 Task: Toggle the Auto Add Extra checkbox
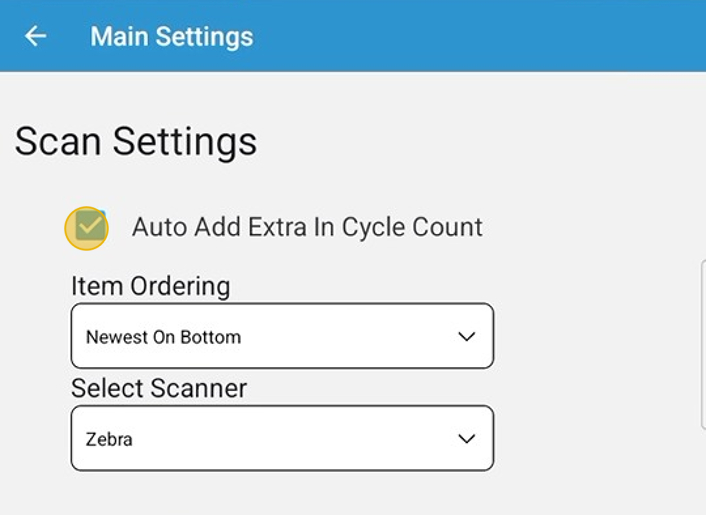(88, 228)
